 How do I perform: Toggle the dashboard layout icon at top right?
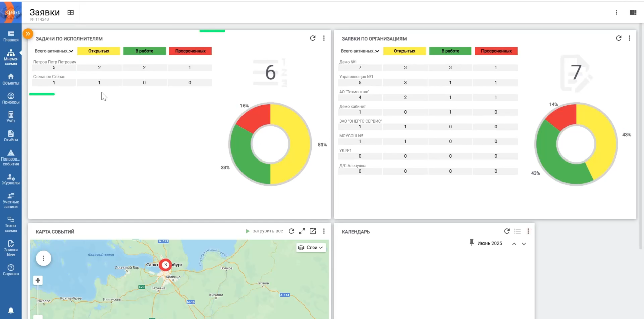pos(633,13)
